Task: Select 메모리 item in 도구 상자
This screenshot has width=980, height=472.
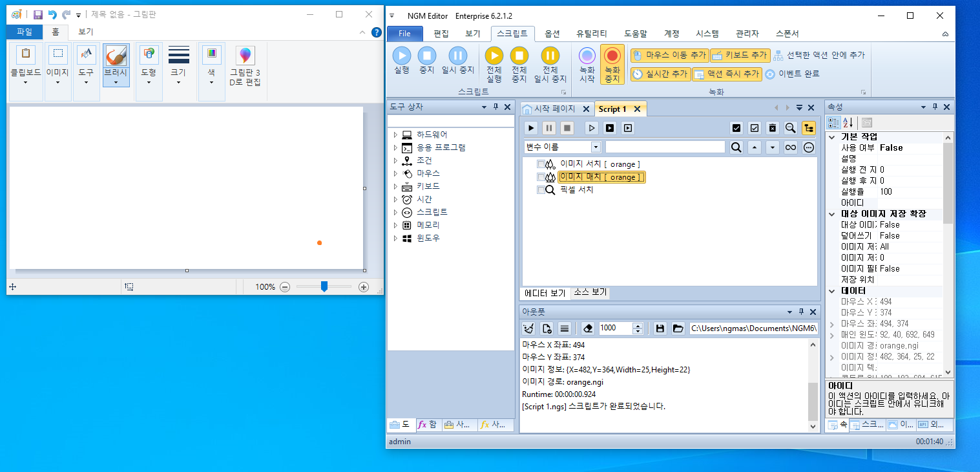Action: point(427,225)
